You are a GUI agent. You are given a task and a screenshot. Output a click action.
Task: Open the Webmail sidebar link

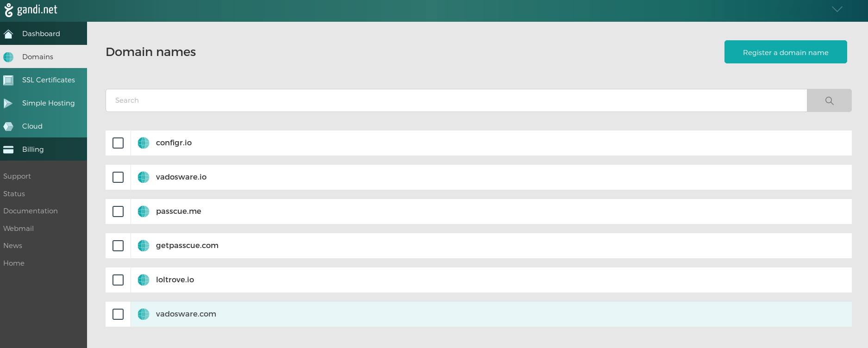[19, 229]
